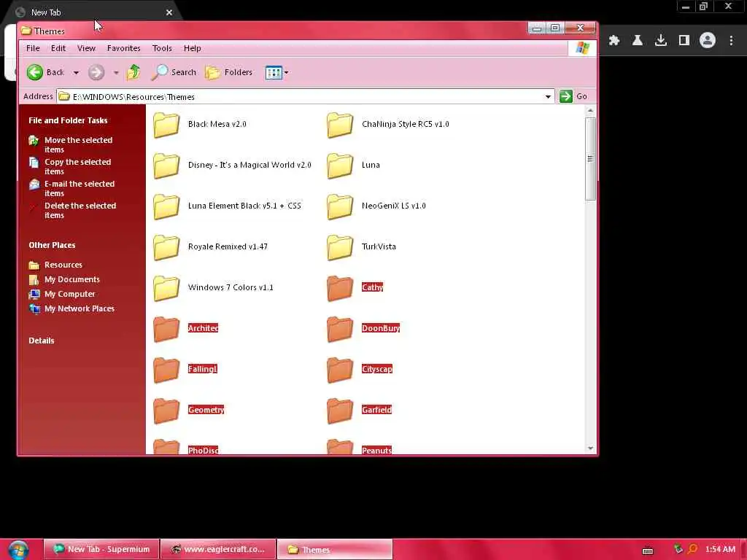Click Copy the selected items link
This screenshot has width=747, height=560.
(77, 166)
